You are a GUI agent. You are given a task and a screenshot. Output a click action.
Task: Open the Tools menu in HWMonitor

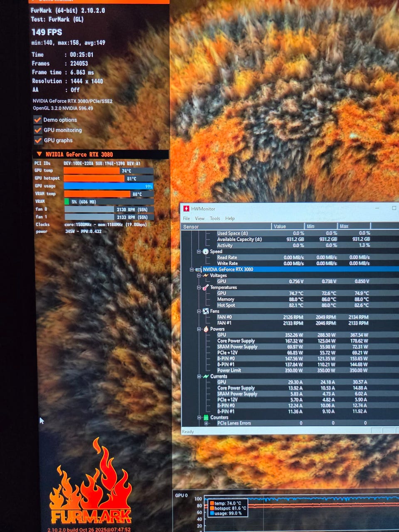[215, 218]
